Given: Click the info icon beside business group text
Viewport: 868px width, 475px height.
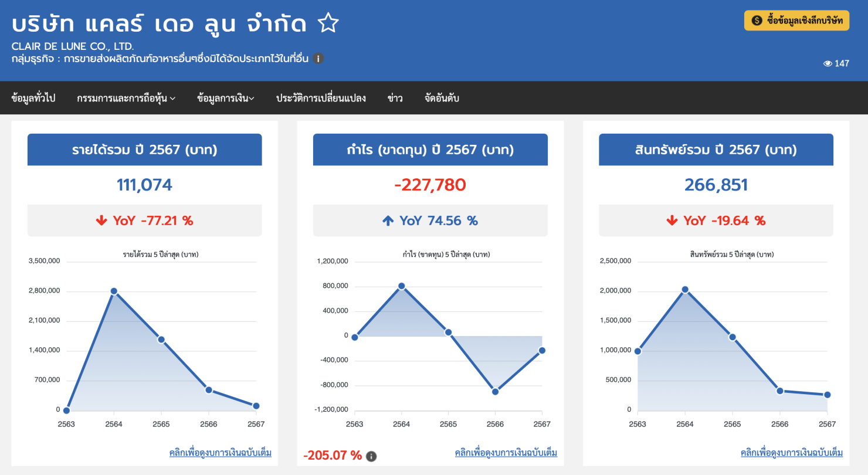Looking at the screenshot, I should (318, 59).
